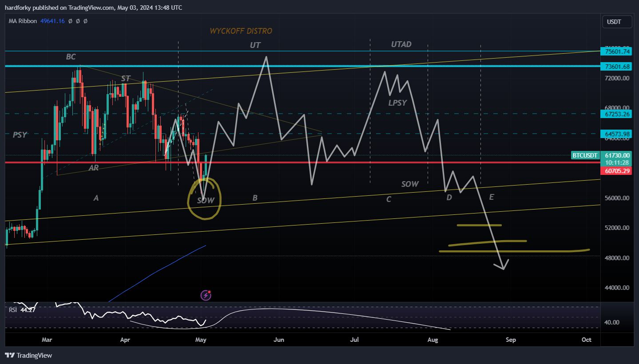Click the Mar date label

point(47,340)
